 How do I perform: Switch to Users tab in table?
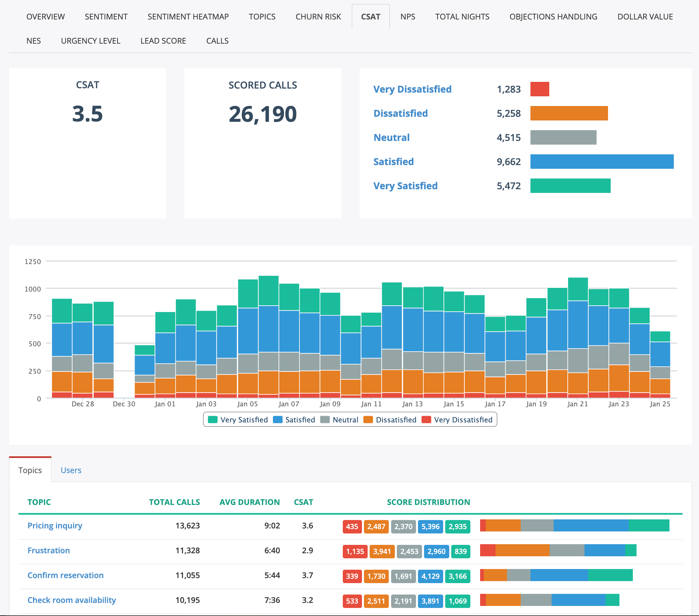[x=71, y=470]
